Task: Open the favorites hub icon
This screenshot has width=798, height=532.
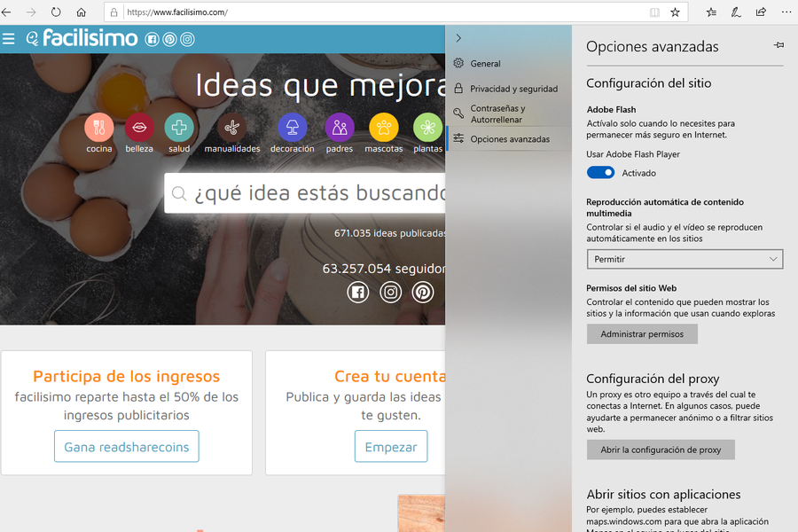Action: coord(711,12)
